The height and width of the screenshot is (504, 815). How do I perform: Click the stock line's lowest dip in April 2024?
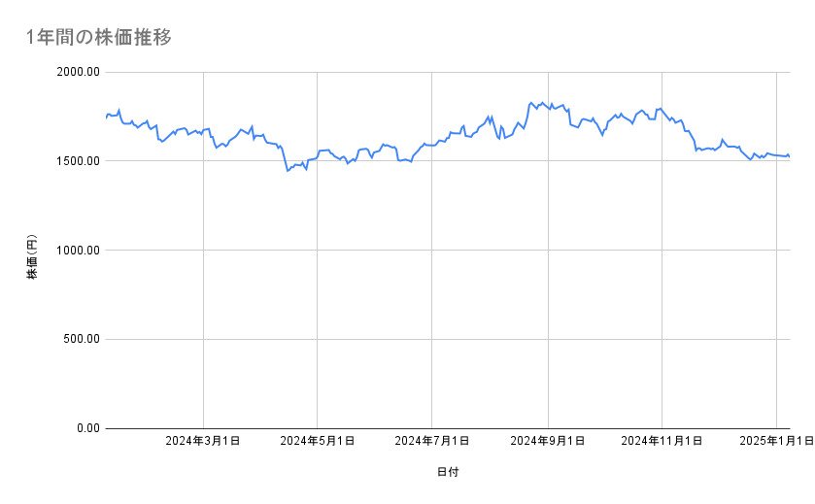tap(288, 171)
